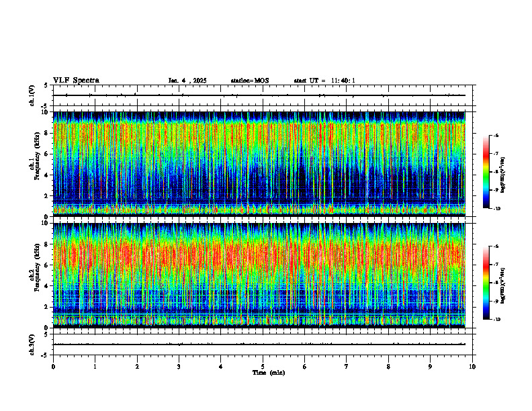
Task: Click the ch.1 spectrogram color bar
Action: (x=486, y=172)
